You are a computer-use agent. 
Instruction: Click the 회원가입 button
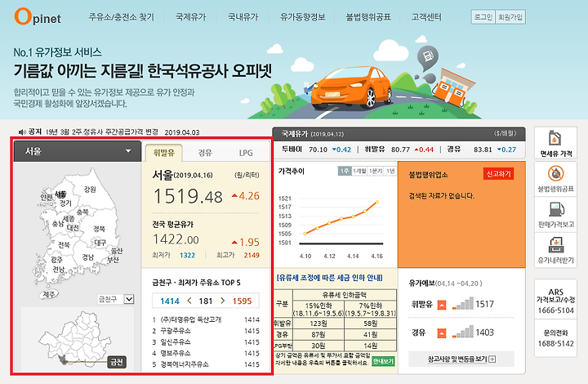click(510, 17)
